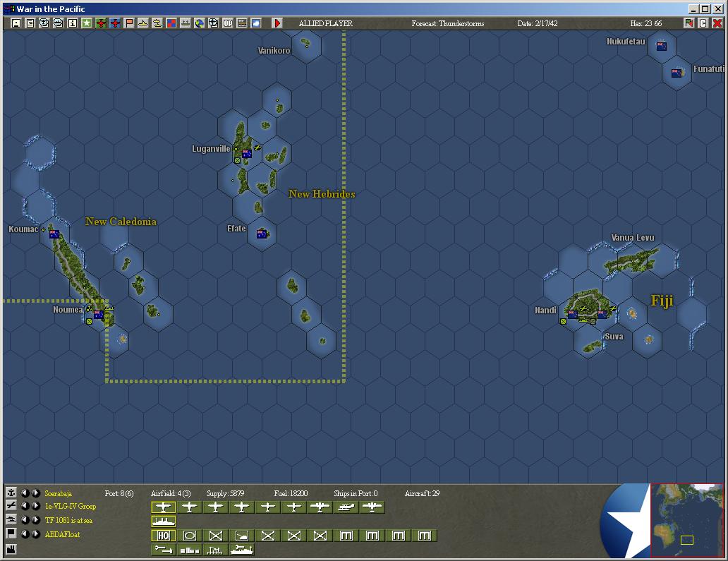The width and height of the screenshot is (728, 561).
Task: Click the OP toolbar button
Action: 227,23
